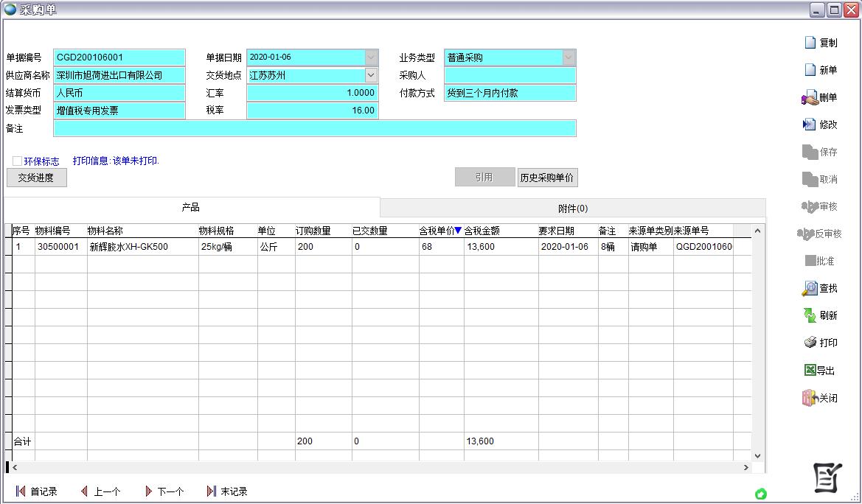Open delivery progress via 交货进度 button
Screen dimensions: 862x504
click(x=36, y=178)
